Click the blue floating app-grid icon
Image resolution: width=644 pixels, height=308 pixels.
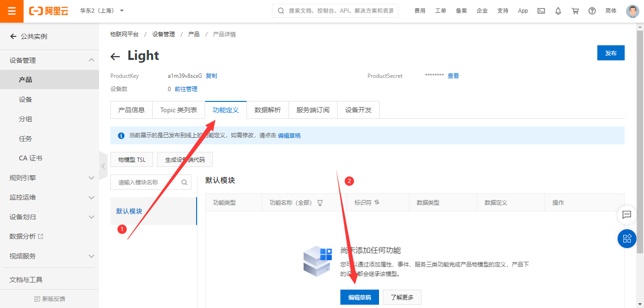pos(627,238)
